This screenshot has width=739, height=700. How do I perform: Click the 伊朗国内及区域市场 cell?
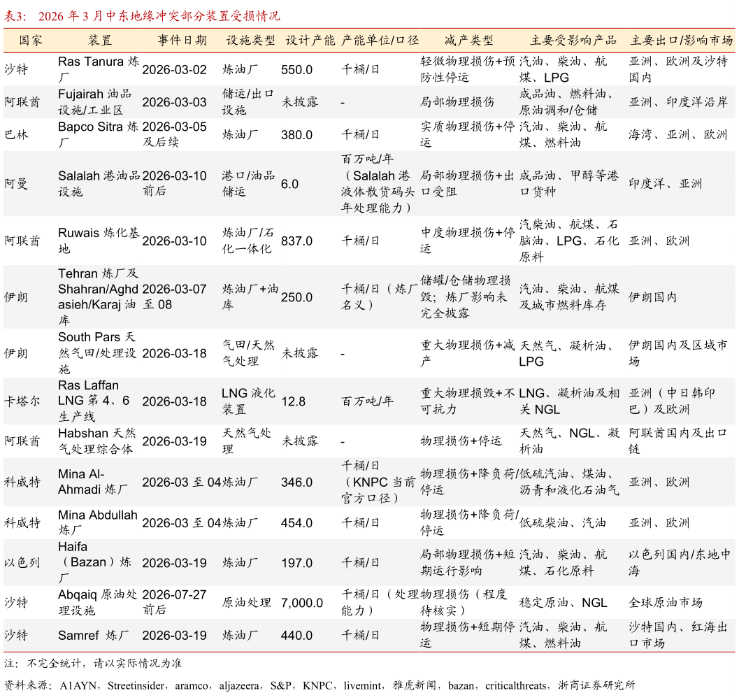(x=678, y=353)
